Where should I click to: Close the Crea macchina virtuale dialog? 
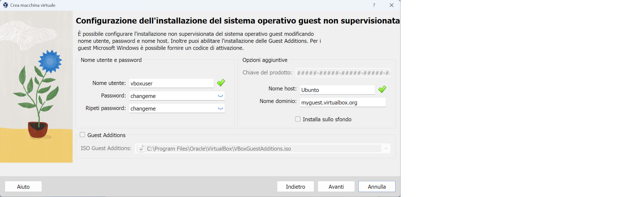tap(391, 5)
